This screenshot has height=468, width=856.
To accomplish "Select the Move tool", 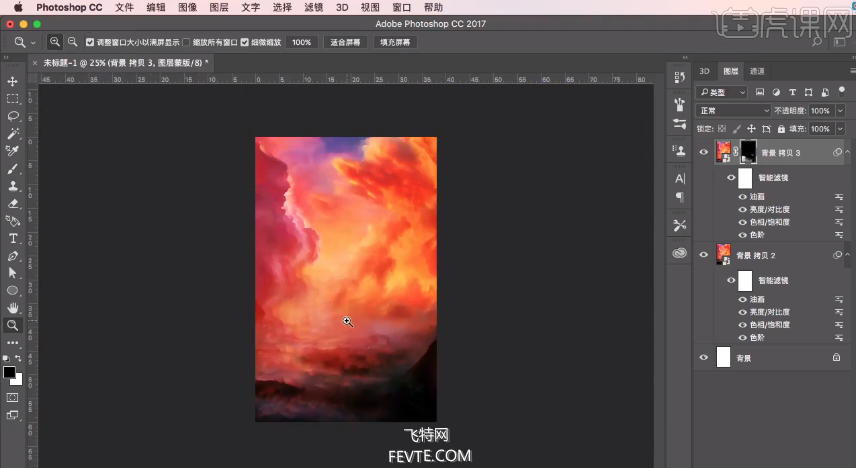I will [13, 81].
